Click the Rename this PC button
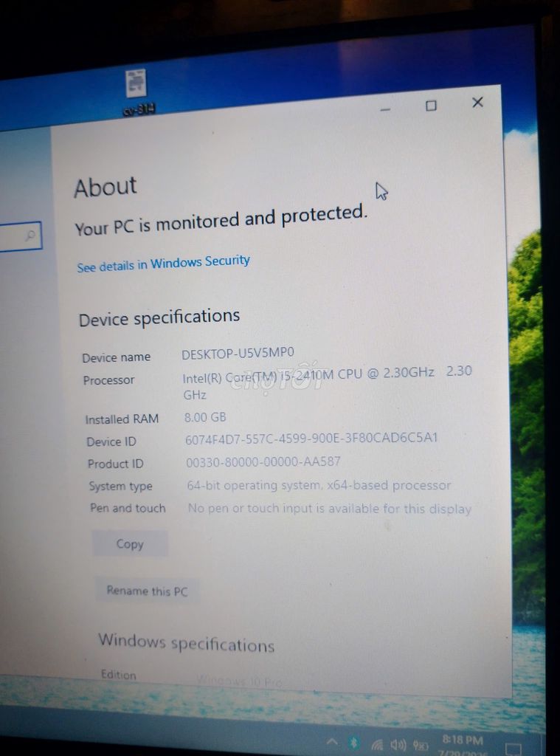 pos(147,591)
